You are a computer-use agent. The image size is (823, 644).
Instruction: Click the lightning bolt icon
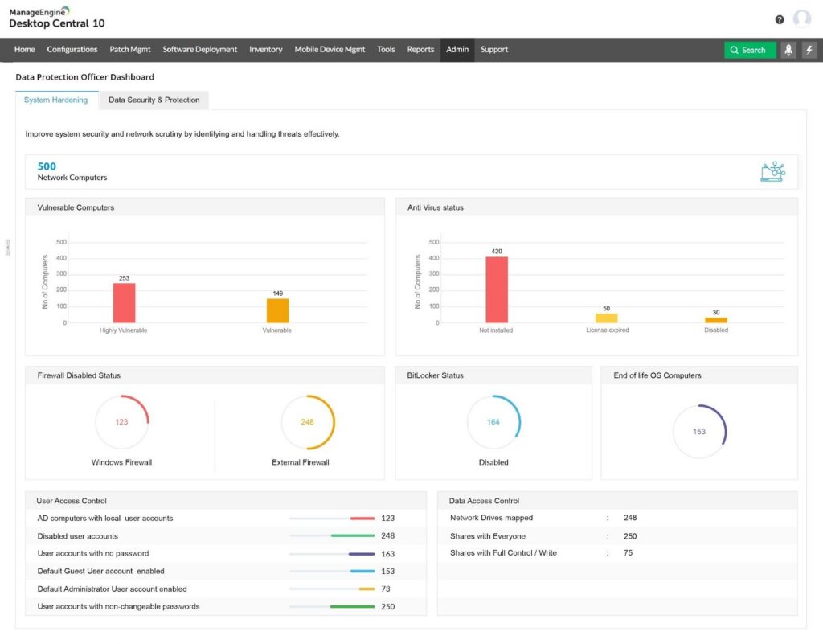tap(809, 50)
